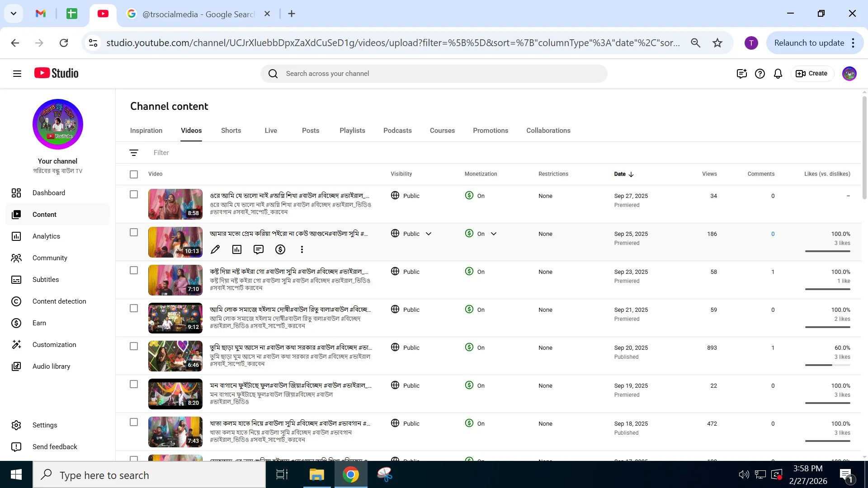Click the Customization wand icon

[16, 345]
